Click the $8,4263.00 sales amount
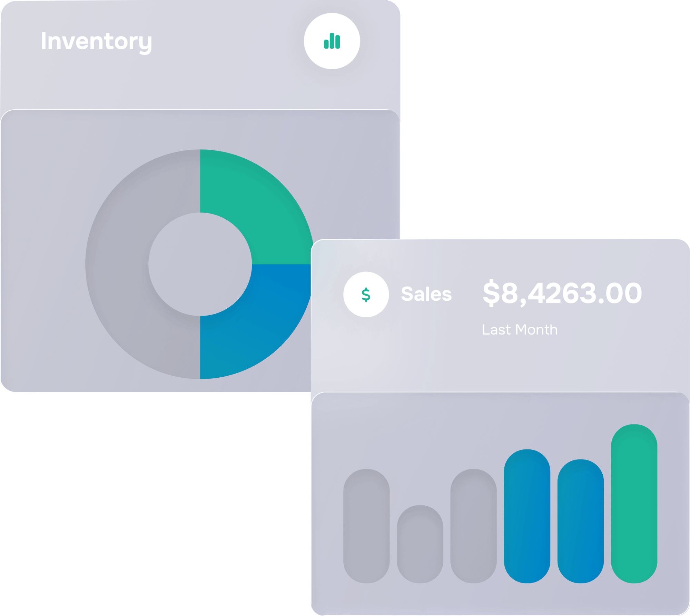This screenshot has height=616, width=690. point(562,294)
